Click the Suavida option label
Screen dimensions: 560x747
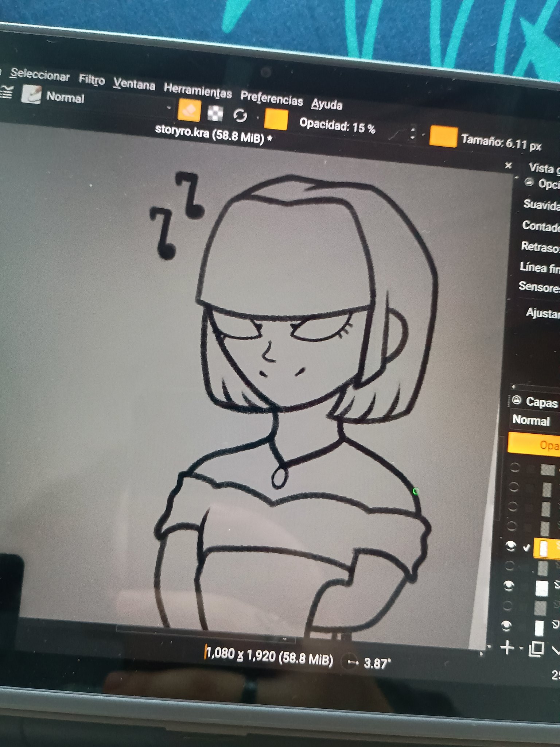coord(541,205)
